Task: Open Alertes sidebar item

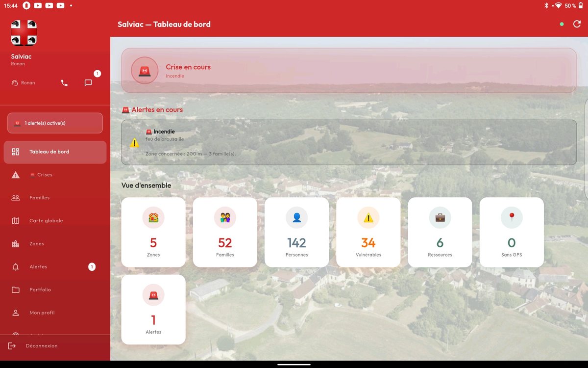Action: coord(55,267)
